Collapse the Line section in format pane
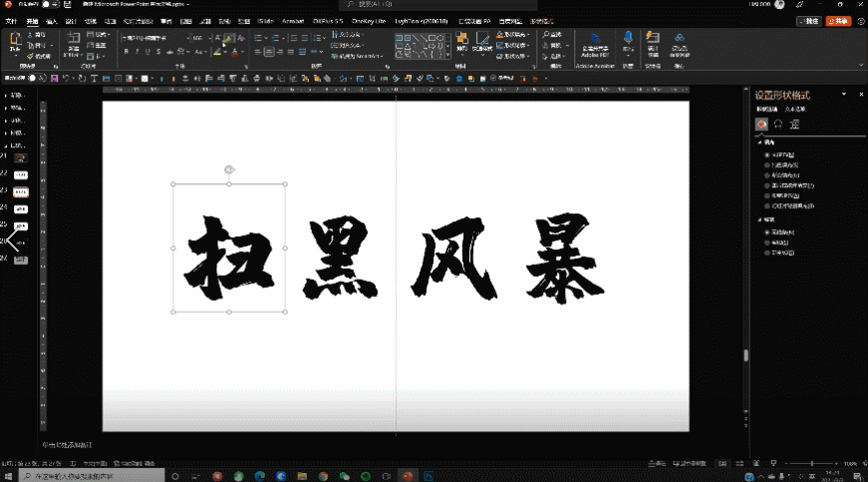Image resolution: width=868 pixels, height=482 pixels. click(760, 220)
